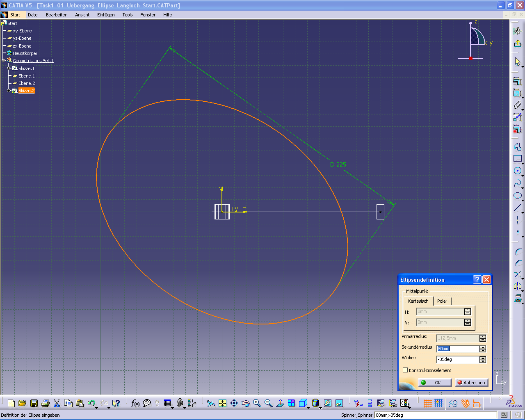Select the Corner fillet tool
The width and height of the screenshot is (525, 420).
coord(518,251)
